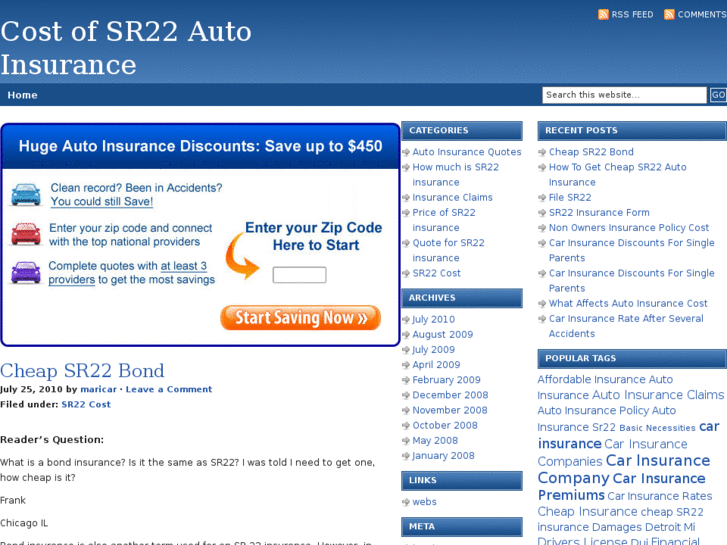Open author maricar link
Viewport: 727px width, 545px height.
pyautogui.click(x=98, y=389)
